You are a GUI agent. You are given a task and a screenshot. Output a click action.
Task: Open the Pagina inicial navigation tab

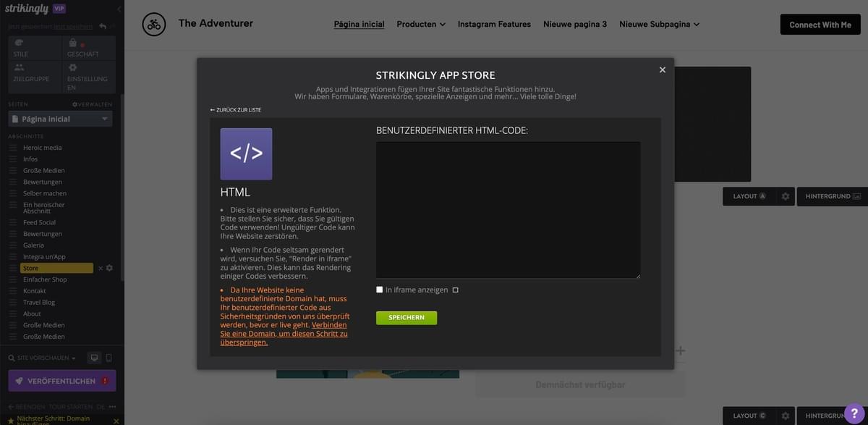359,24
